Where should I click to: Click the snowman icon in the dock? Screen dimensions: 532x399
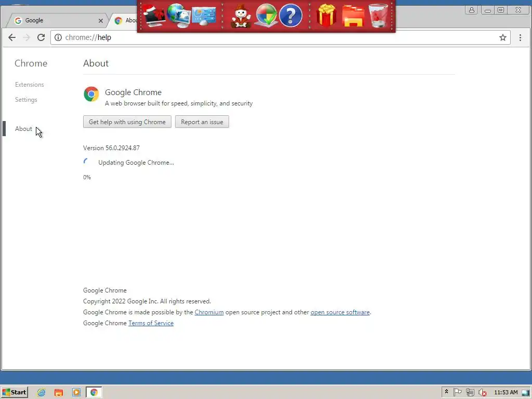[241, 16]
